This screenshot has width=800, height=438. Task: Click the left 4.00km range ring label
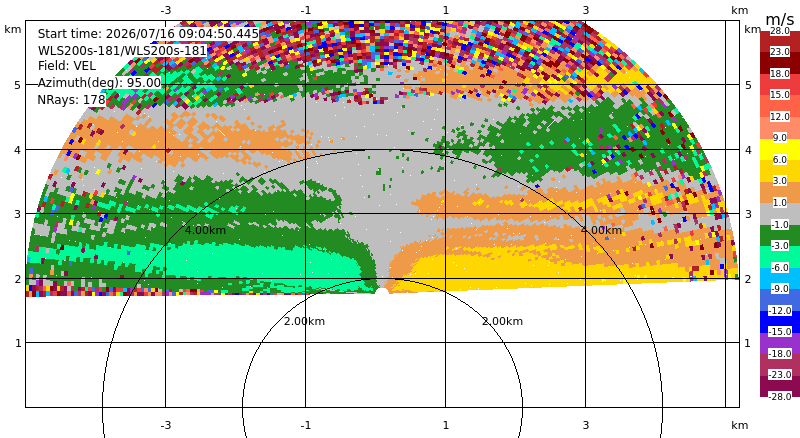coord(205,230)
